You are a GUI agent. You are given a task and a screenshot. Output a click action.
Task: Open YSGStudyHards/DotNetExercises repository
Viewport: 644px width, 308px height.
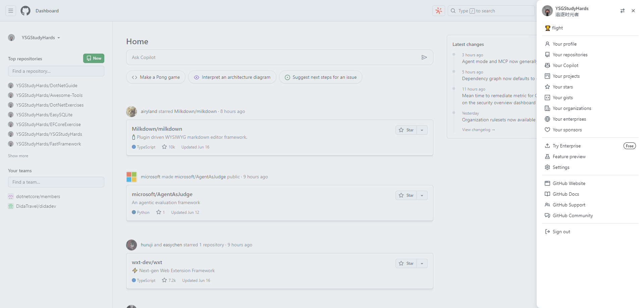click(50, 105)
